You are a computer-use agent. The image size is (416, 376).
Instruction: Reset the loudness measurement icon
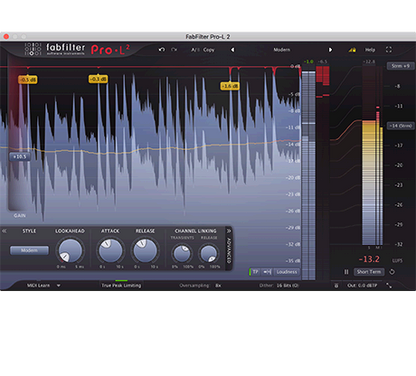pos(392,272)
